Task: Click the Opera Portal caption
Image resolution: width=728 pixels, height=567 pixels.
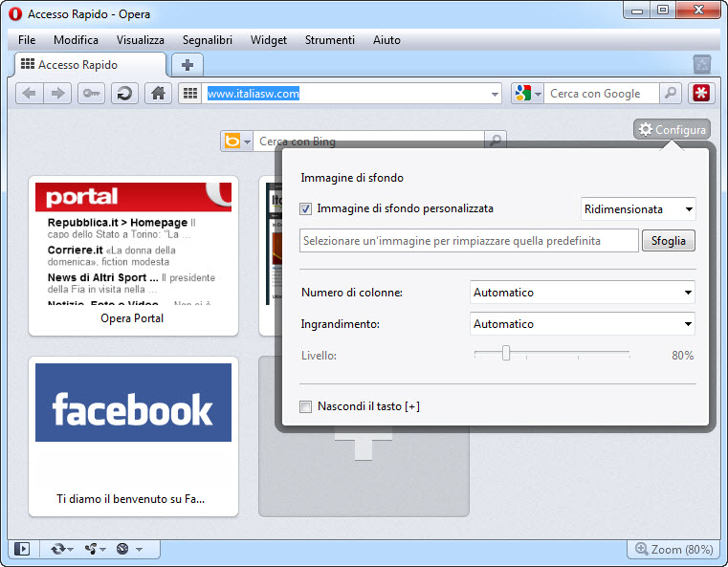Action: [x=132, y=318]
